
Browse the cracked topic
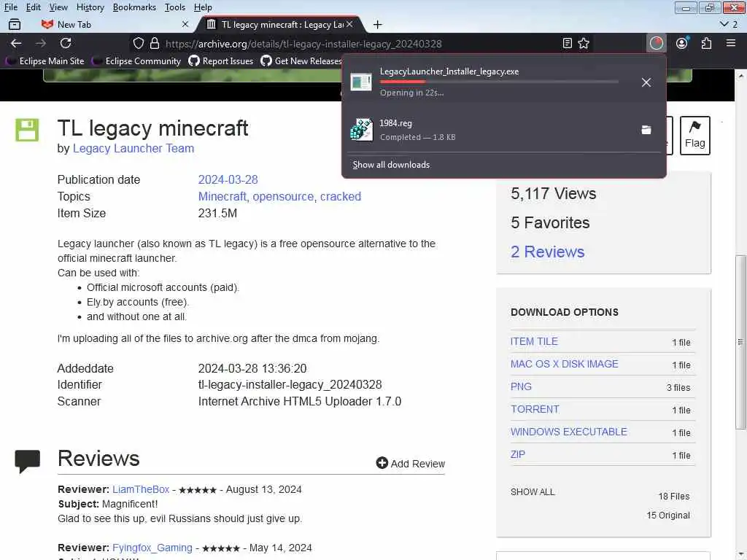tap(340, 197)
